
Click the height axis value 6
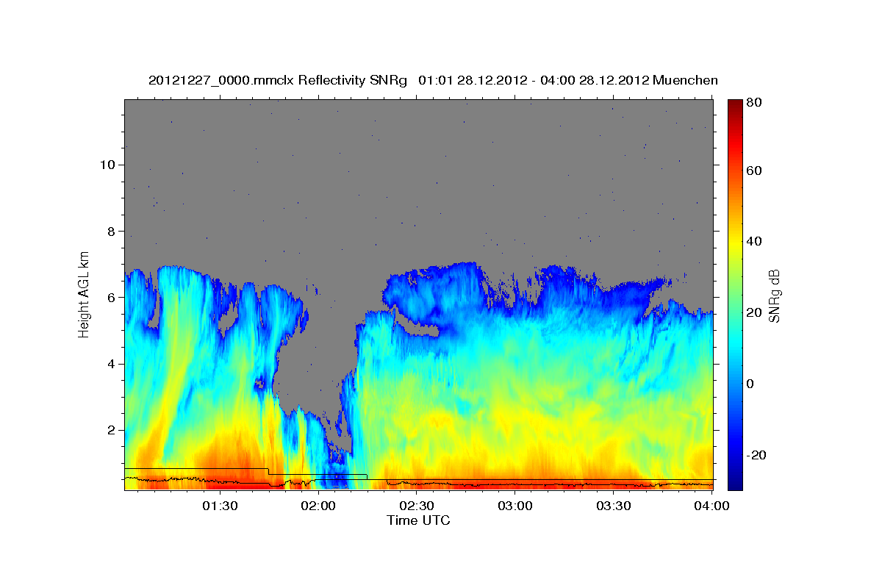pos(110,298)
